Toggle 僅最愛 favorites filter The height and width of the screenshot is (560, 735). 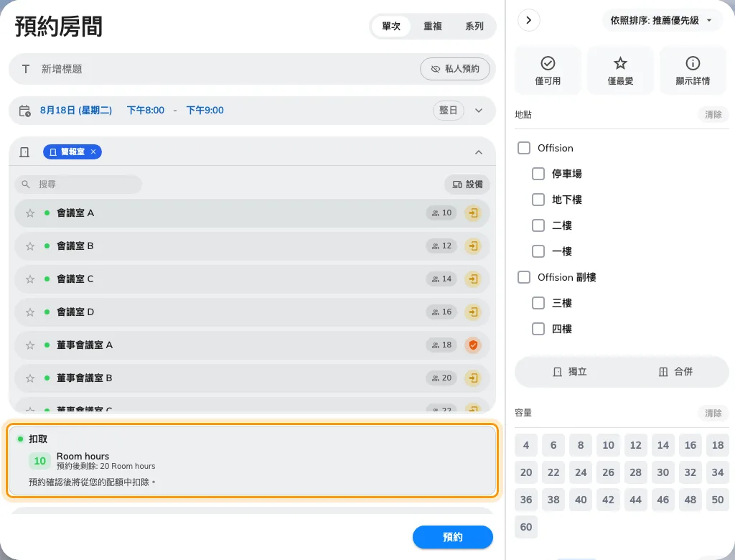pyautogui.click(x=620, y=71)
